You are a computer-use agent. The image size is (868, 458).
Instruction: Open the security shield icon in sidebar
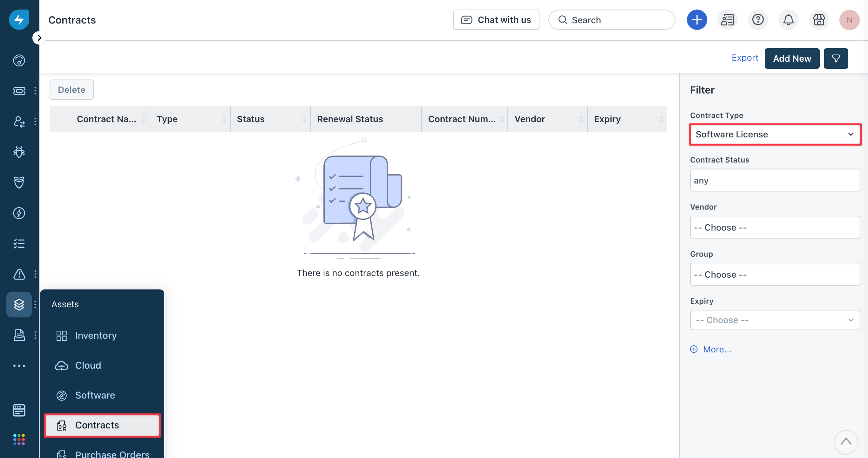[19, 183]
